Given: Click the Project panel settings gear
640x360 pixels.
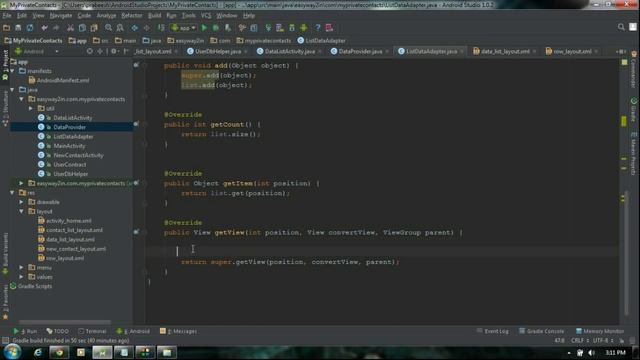Looking at the screenshot, I should [x=114, y=51].
